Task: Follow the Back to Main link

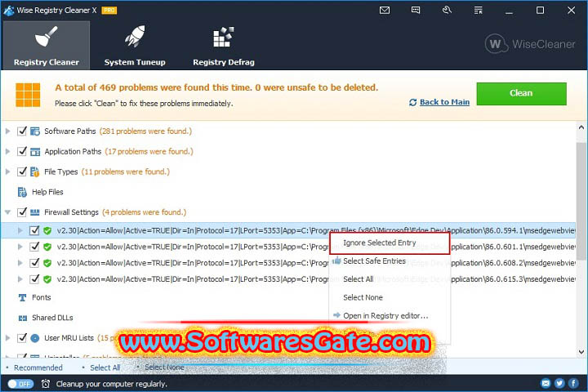Action: tap(444, 102)
